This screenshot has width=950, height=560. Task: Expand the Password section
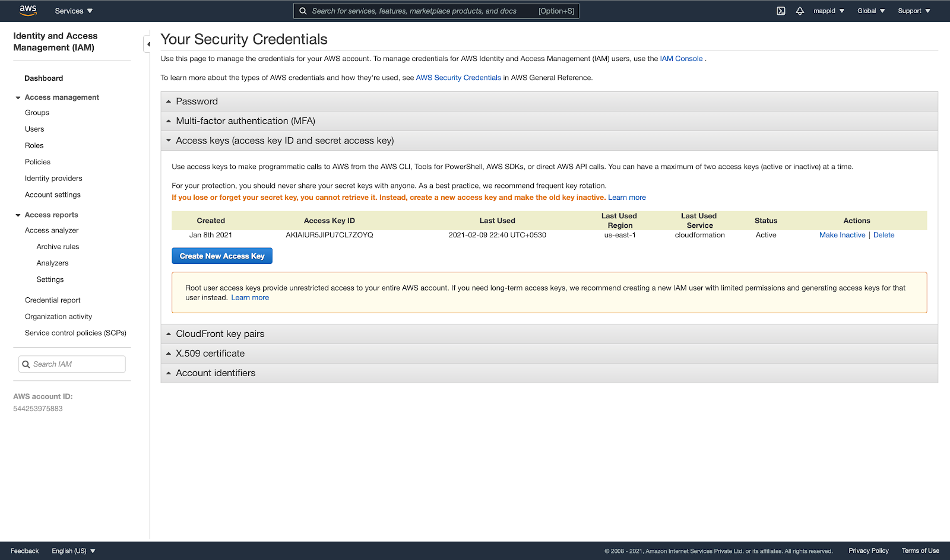click(549, 101)
